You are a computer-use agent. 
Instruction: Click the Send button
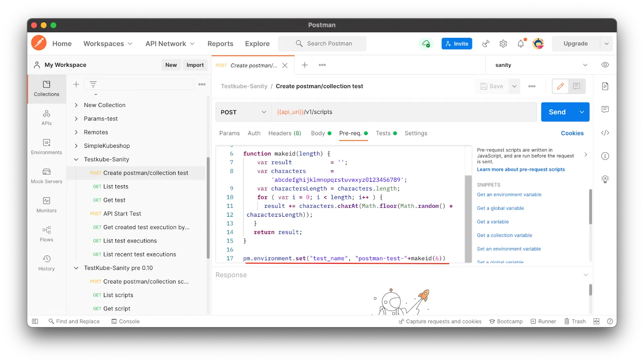coord(556,112)
